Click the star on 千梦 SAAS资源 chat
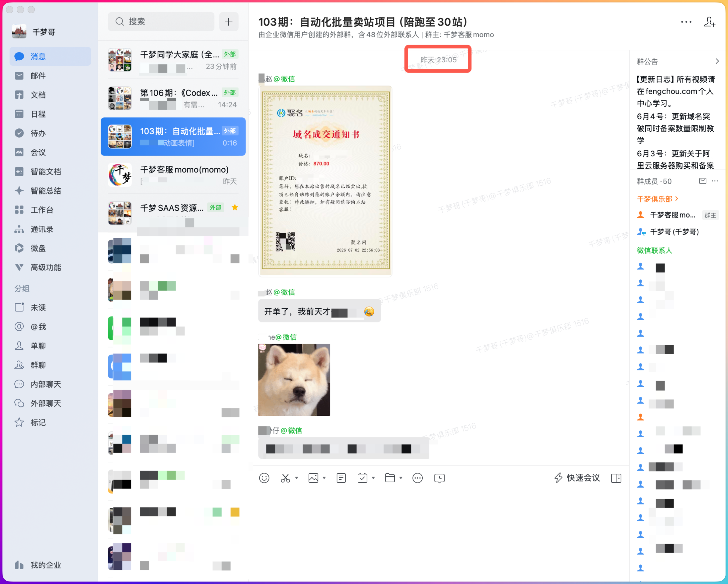This screenshot has width=728, height=584. (x=235, y=207)
